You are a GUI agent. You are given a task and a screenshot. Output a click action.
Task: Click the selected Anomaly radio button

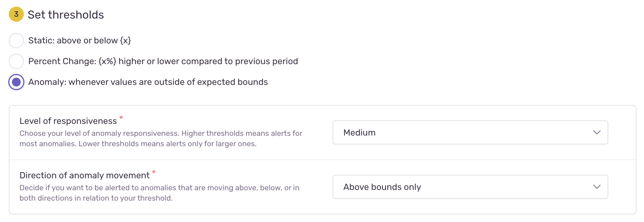click(16, 82)
